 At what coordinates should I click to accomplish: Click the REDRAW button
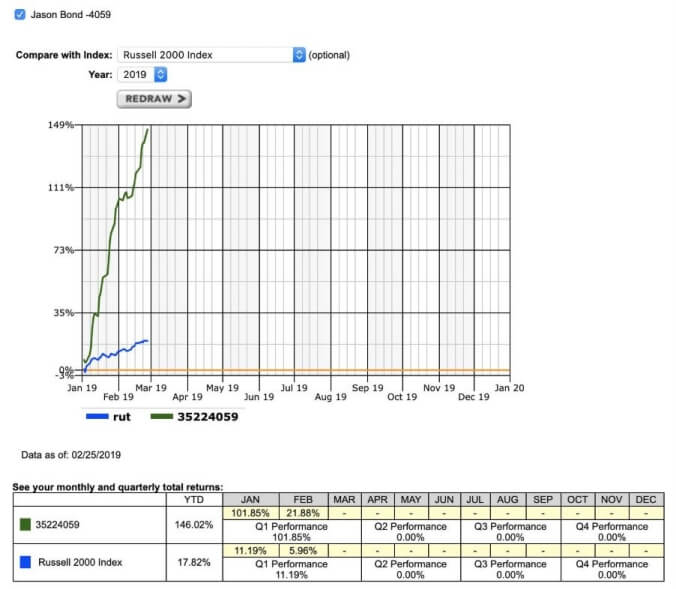[154, 99]
